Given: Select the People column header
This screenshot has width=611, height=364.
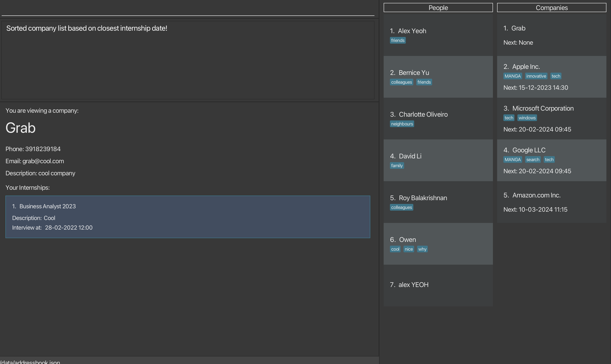Looking at the screenshot, I should tap(438, 8).
